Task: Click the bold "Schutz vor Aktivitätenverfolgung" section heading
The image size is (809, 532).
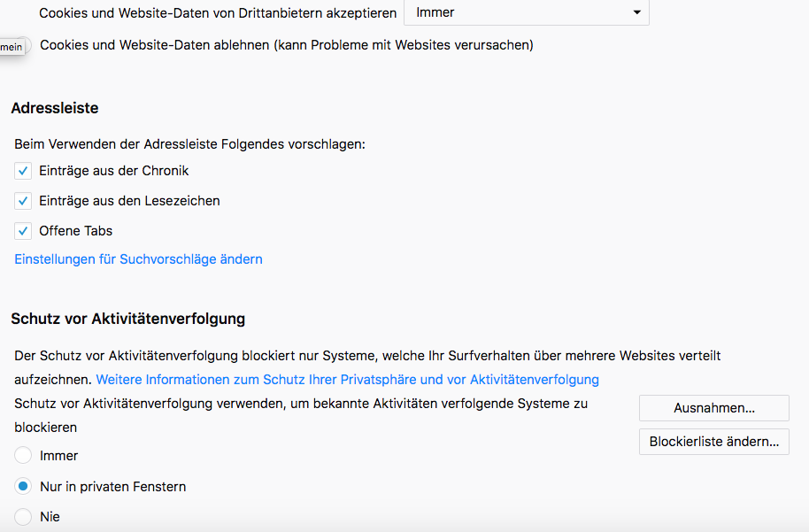Action: pyautogui.click(x=128, y=319)
